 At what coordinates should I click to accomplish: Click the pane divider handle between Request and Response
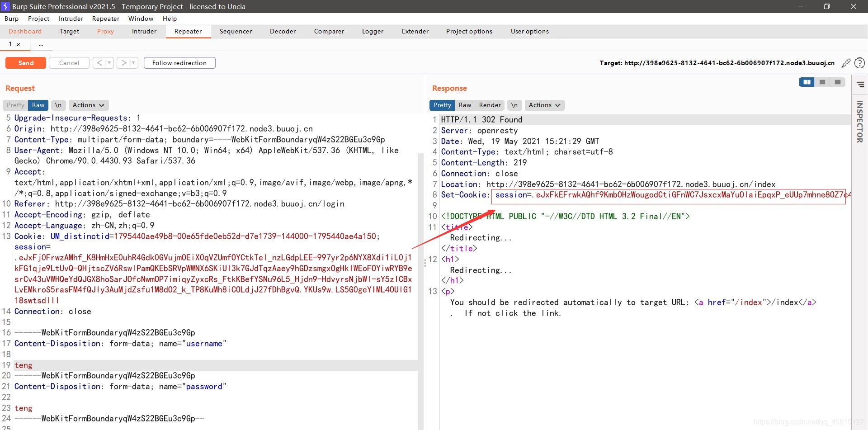tap(425, 262)
